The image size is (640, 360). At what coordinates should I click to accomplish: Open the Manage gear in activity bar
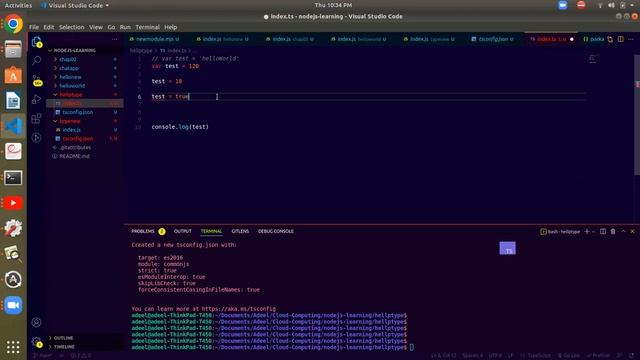click(x=36, y=342)
